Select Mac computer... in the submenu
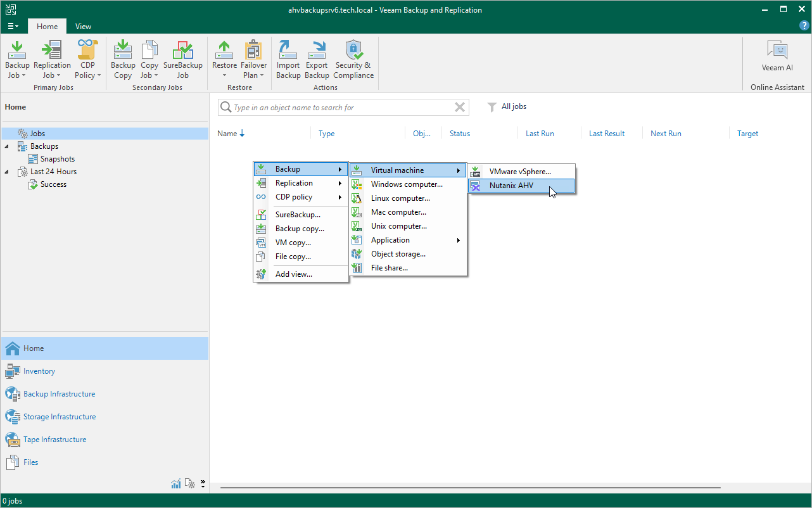This screenshot has width=812, height=508. tap(408, 212)
